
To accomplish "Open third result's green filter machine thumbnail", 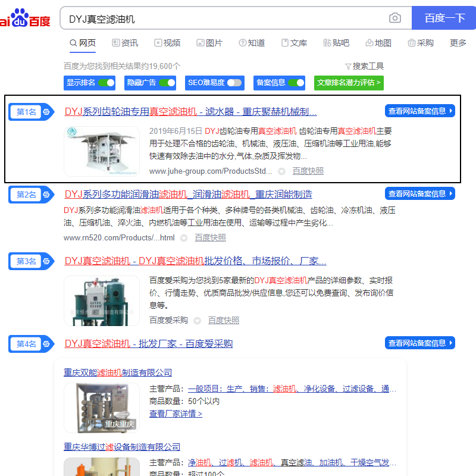I will click(102, 300).
